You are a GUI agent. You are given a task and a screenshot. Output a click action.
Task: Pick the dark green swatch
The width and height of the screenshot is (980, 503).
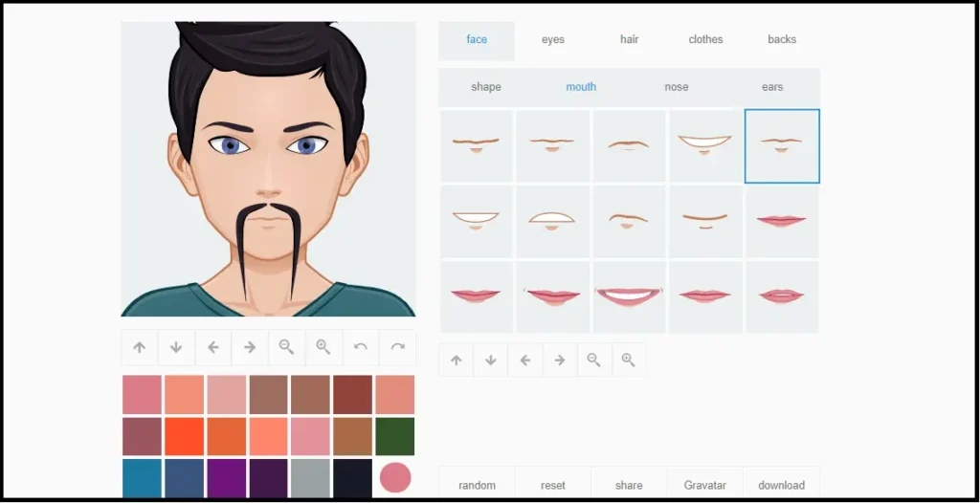click(395, 436)
